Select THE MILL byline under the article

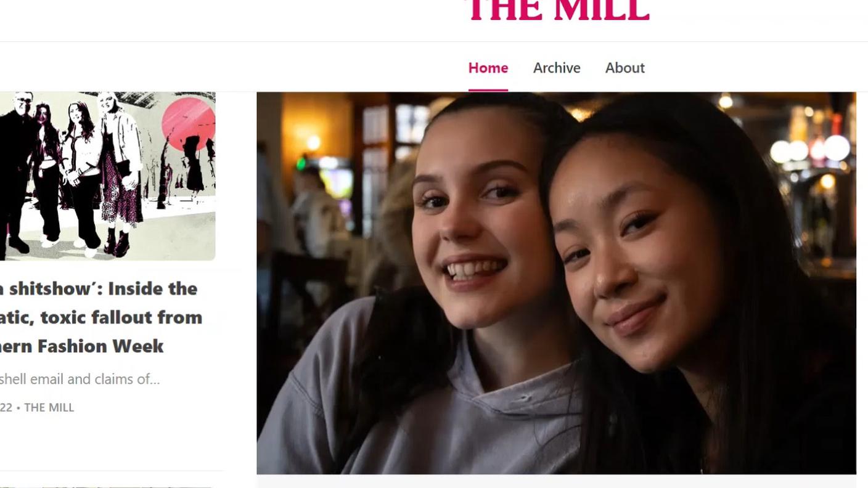49,407
